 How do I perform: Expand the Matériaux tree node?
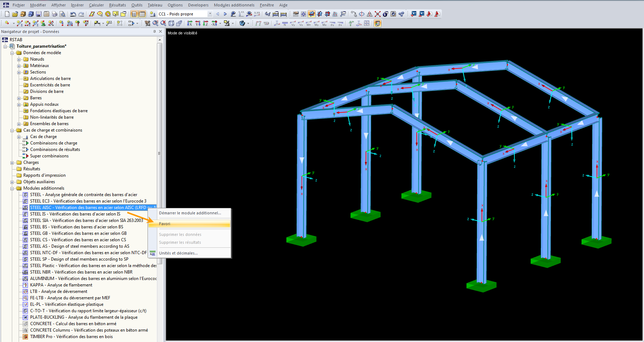tap(19, 66)
